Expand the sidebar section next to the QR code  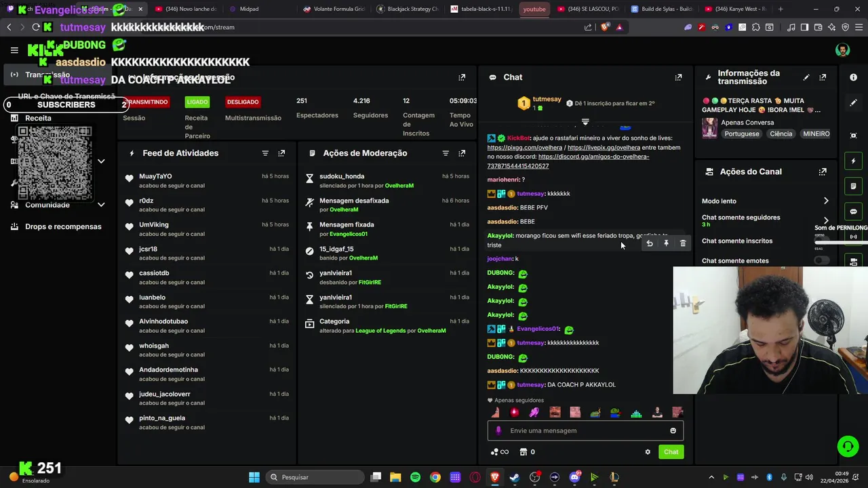click(101, 161)
